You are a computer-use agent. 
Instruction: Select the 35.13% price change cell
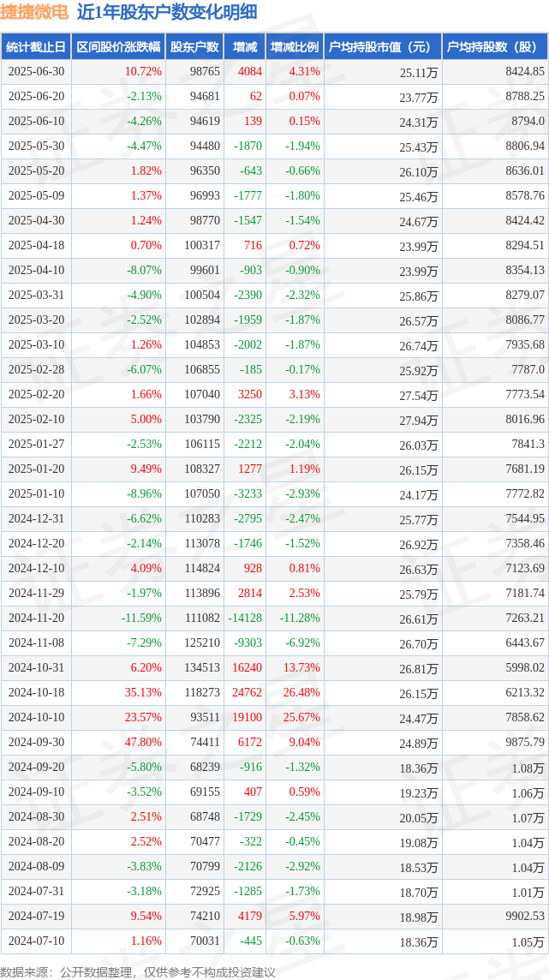click(x=144, y=692)
